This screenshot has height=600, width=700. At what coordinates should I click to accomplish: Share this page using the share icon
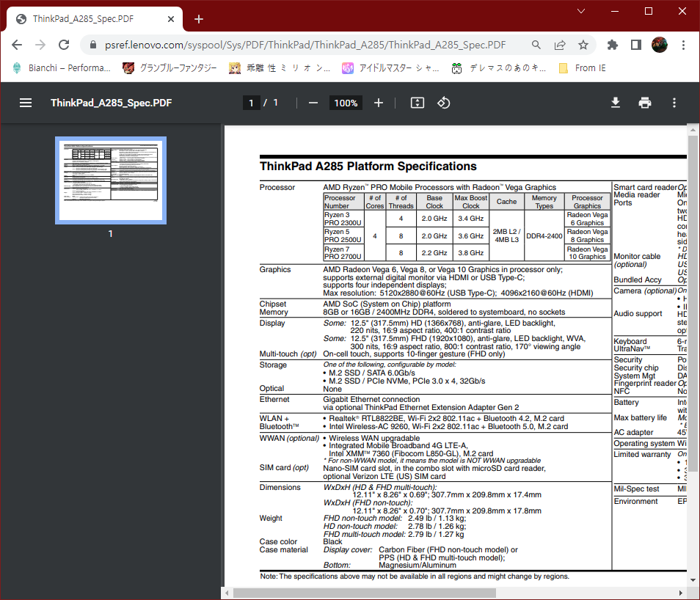pos(560,45)
